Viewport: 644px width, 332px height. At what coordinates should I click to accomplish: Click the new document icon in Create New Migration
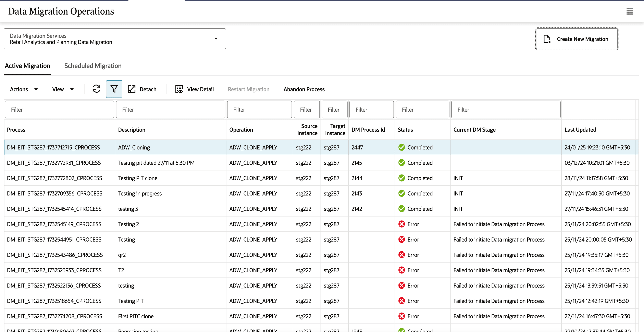point(547,39)
